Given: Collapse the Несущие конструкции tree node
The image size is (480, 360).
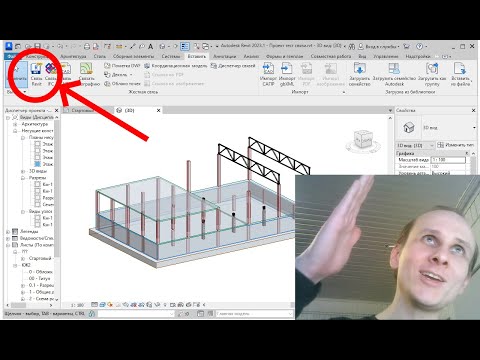Looking at the screenshot, I should 15,131.
